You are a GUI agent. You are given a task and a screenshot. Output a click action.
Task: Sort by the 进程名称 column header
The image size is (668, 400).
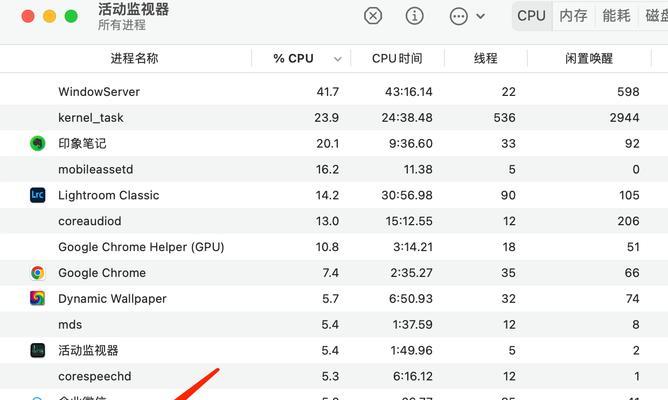point(135,58)
